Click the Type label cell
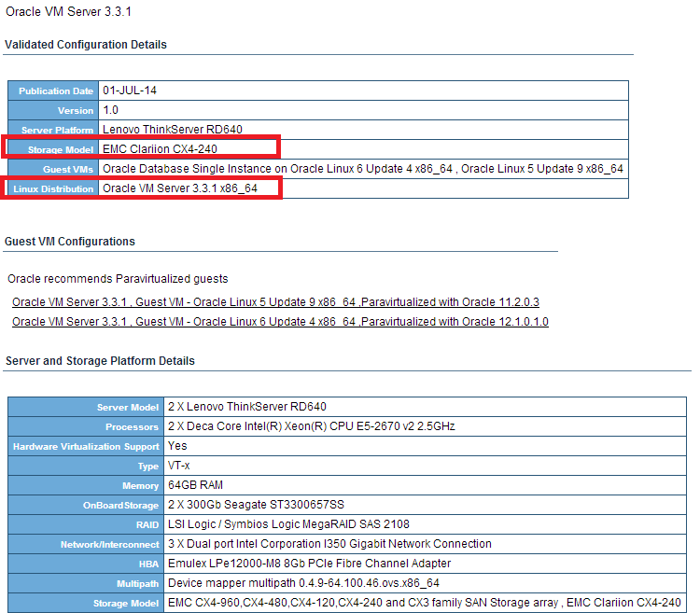The height and width of the screenshot is (613, 700). click(86, 466)
